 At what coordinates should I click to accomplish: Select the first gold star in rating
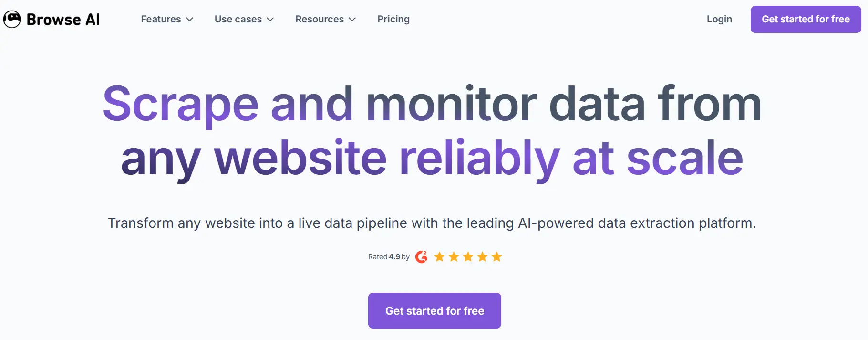click(440, 256)
